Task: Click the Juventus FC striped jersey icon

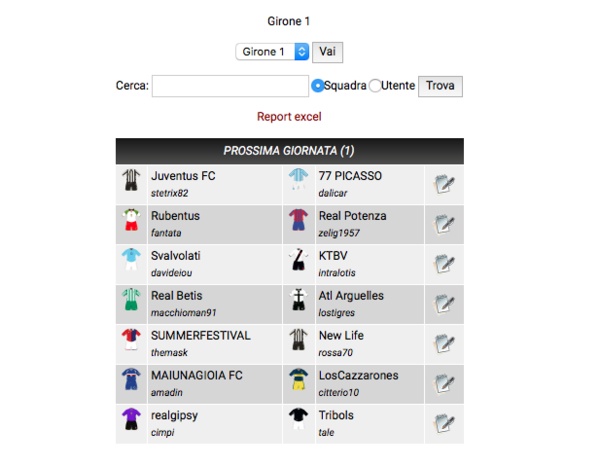Action: tap(131, 180)
